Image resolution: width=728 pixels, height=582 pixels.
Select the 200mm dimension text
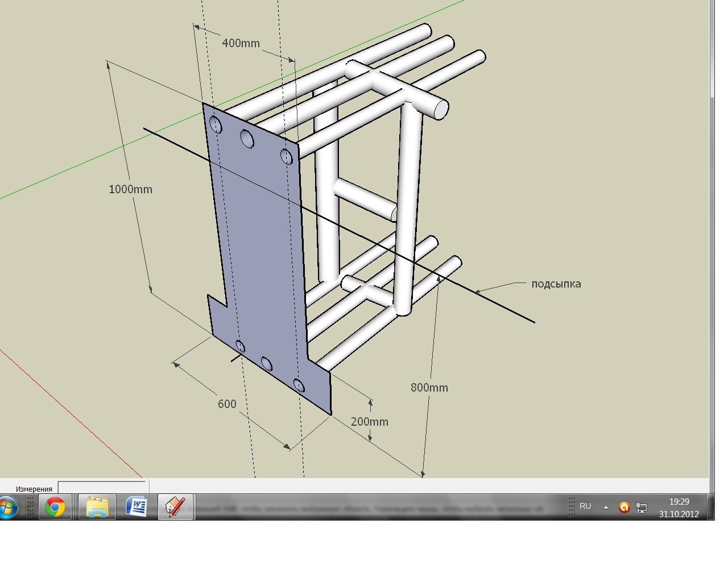pos(370,422)
